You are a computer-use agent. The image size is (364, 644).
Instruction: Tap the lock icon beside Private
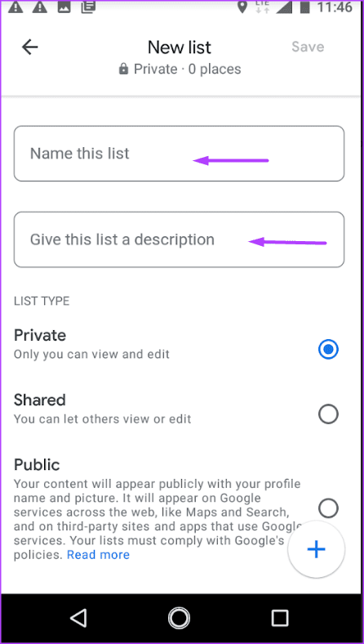[123, 69]
